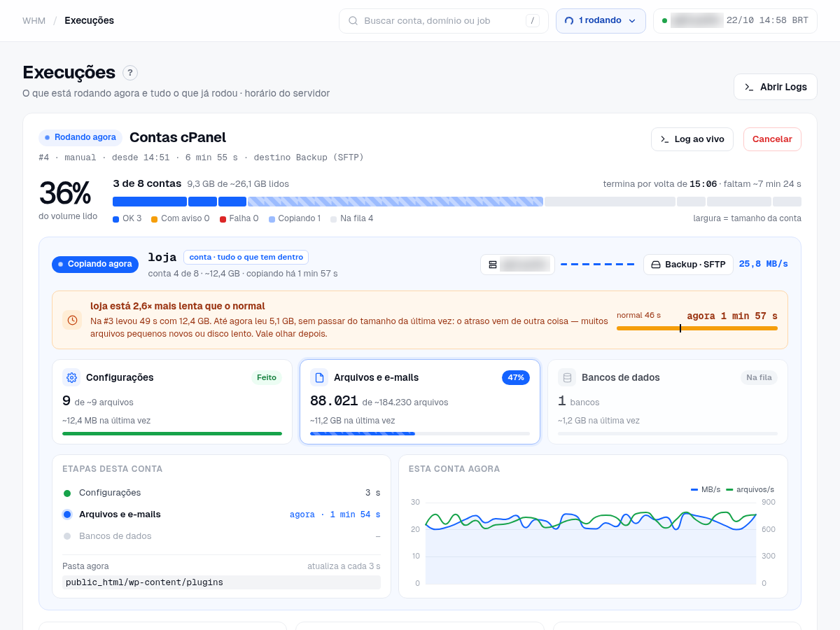Click the server icon in the source chip
Screen dimensions: 840x630
click(x=493, y=265)
